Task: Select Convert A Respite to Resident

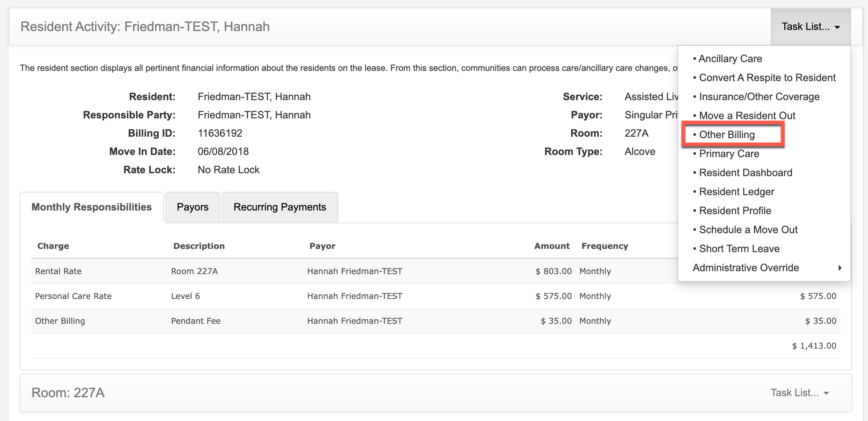Action: coord(767,78)
